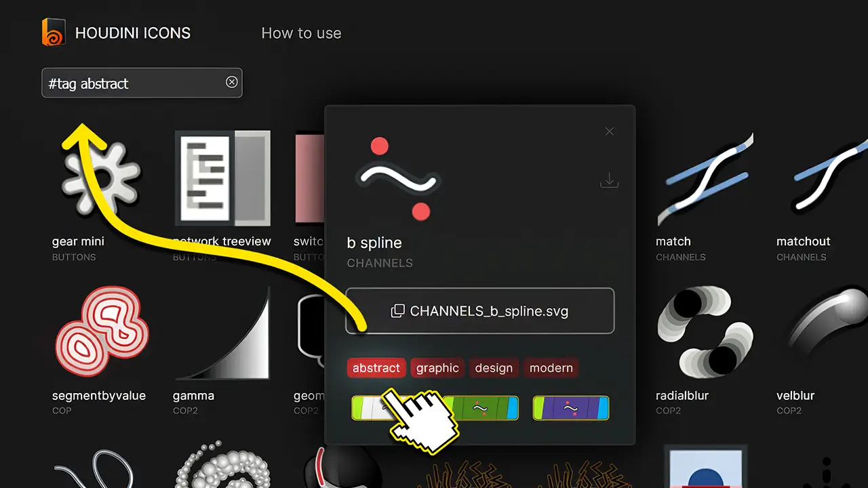Select the b spline title text

tap(374, 243)
